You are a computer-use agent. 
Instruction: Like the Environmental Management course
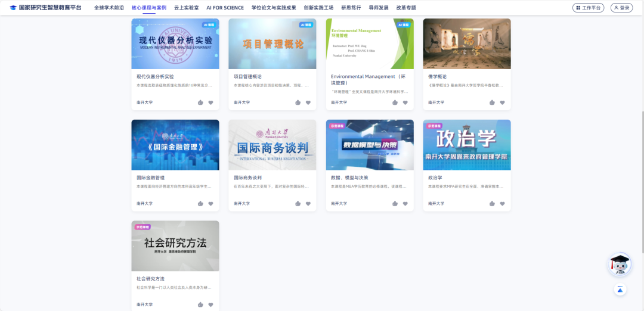395,102
